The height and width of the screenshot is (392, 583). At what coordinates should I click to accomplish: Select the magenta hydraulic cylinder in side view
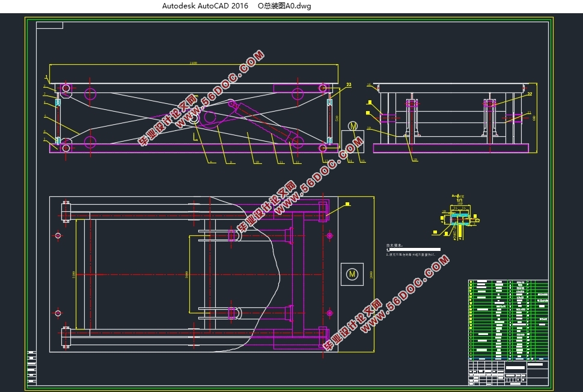[264, 124]
